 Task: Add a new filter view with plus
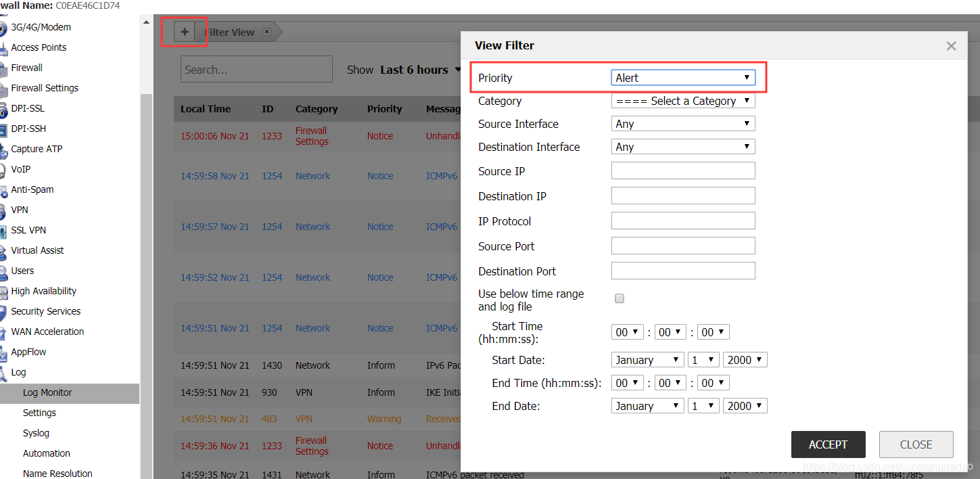185,32
